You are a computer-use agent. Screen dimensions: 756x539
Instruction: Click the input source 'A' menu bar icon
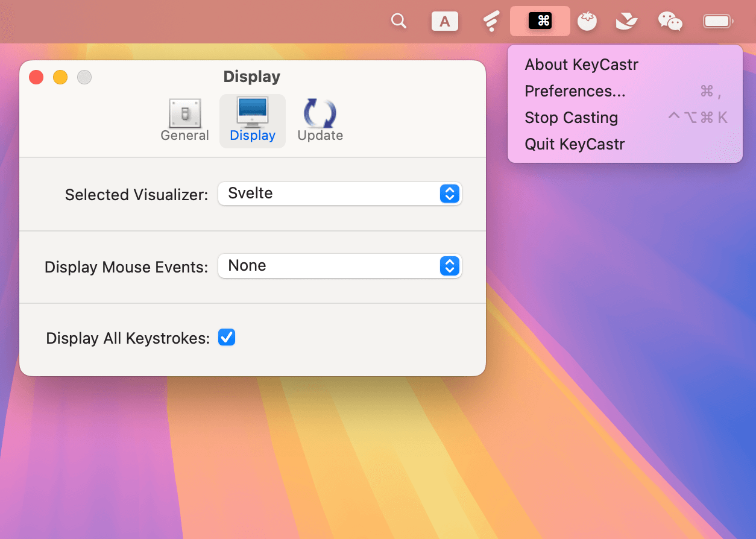click(445, 22)
